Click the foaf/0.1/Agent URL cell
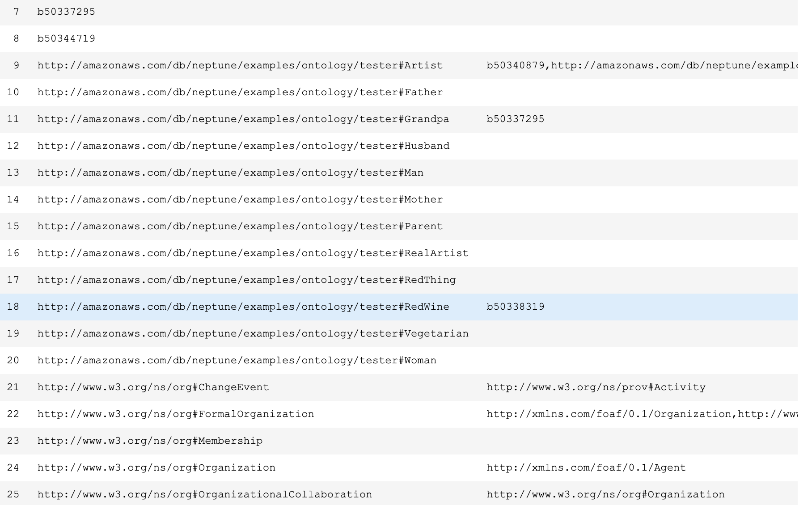This screenshot has height=505, width=812. click(x=586, y=467)
